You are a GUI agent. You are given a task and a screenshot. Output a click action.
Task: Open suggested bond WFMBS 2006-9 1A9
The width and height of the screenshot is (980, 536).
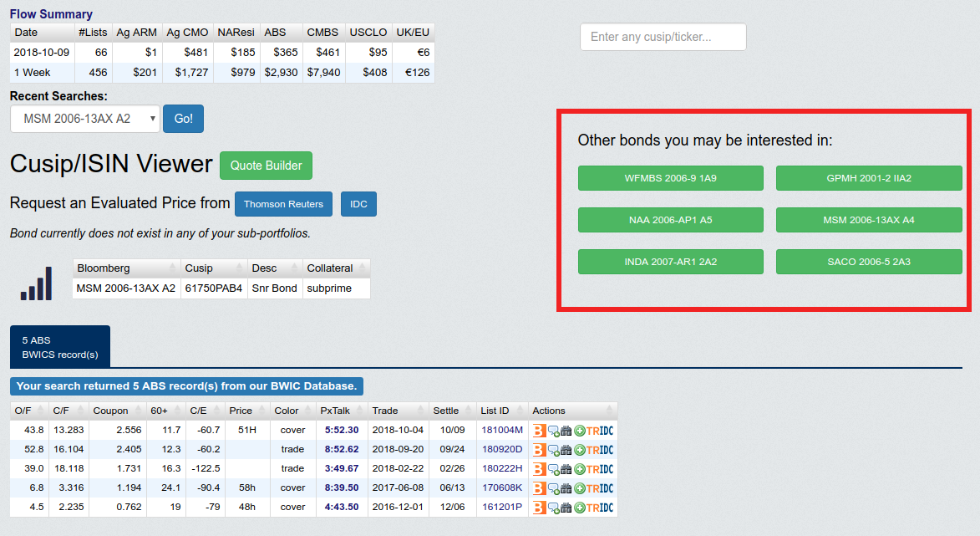tap(670, 178)
